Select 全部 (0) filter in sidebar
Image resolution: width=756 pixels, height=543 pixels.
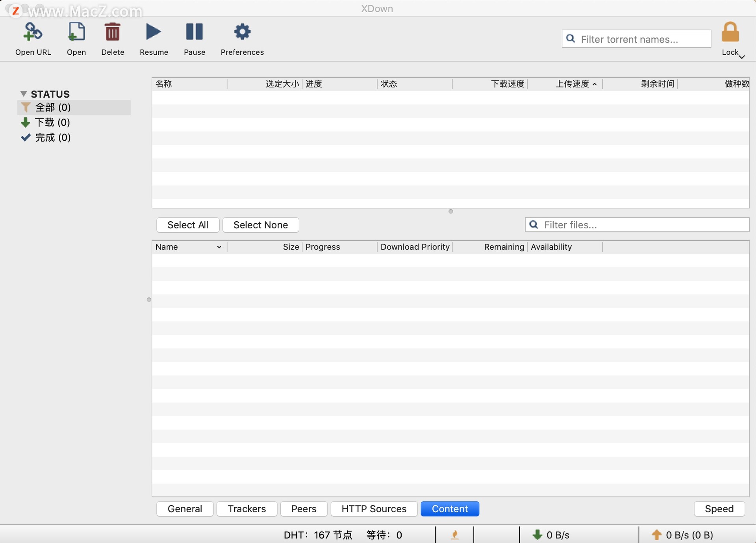point(74,107)
